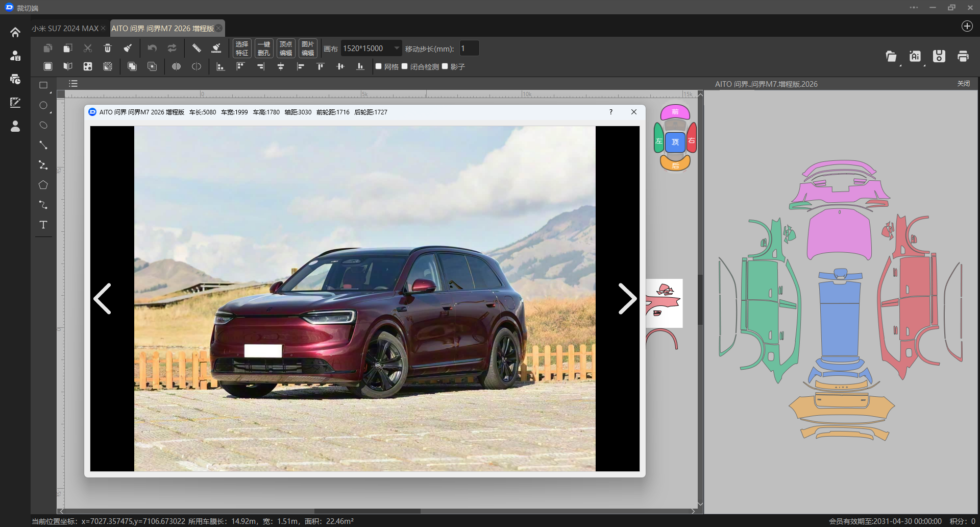Select the blue 顶 top section

click(x=675, y=142)
